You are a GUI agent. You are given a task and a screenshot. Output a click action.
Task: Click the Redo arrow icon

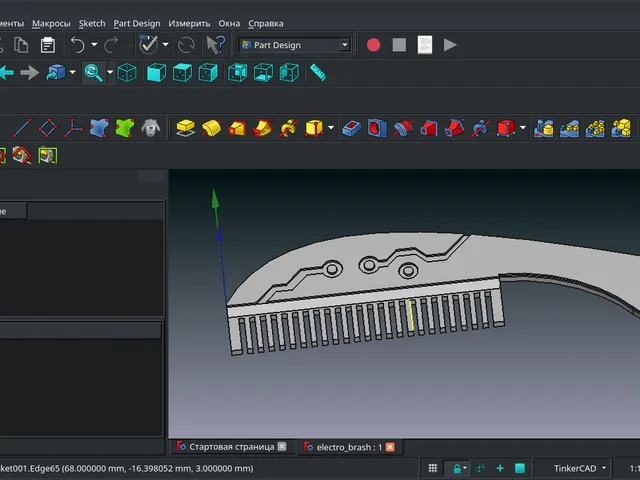(x=111, y=45)
